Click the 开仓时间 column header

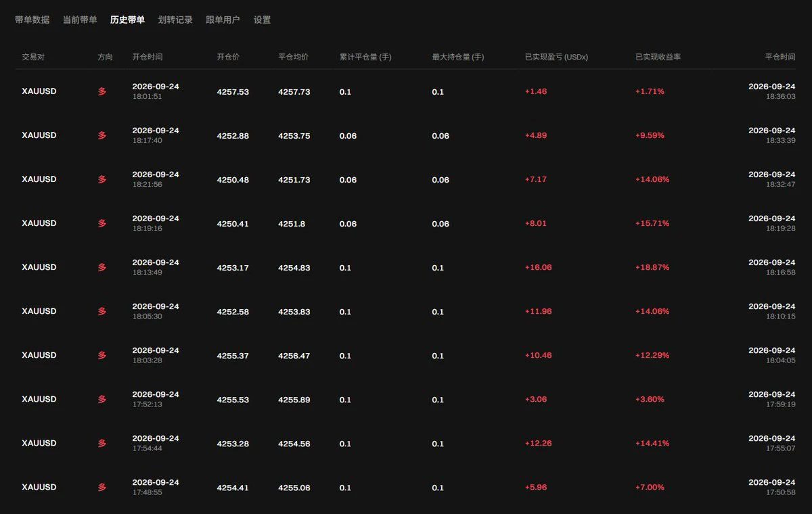[x=148, y=57]
